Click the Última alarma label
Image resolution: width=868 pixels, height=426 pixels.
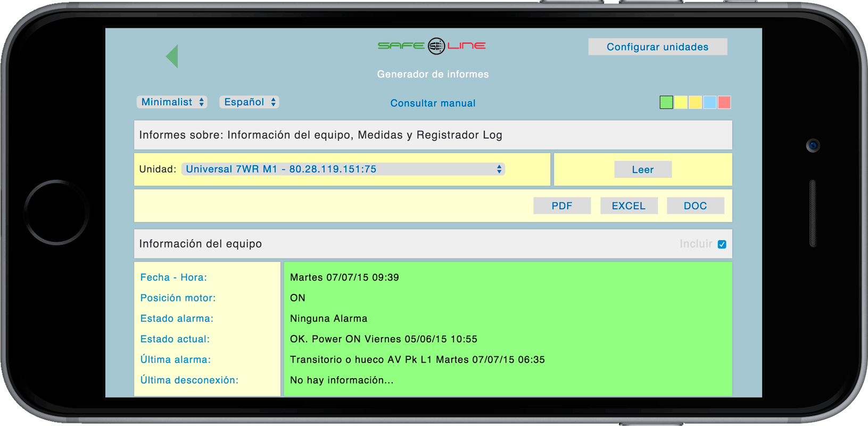[176, 359]
